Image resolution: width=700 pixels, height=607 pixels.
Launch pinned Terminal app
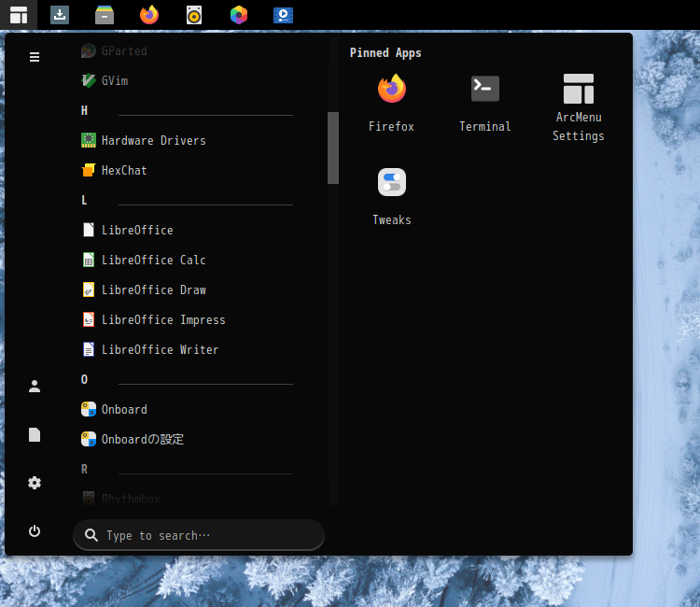[x=484, y=103]
